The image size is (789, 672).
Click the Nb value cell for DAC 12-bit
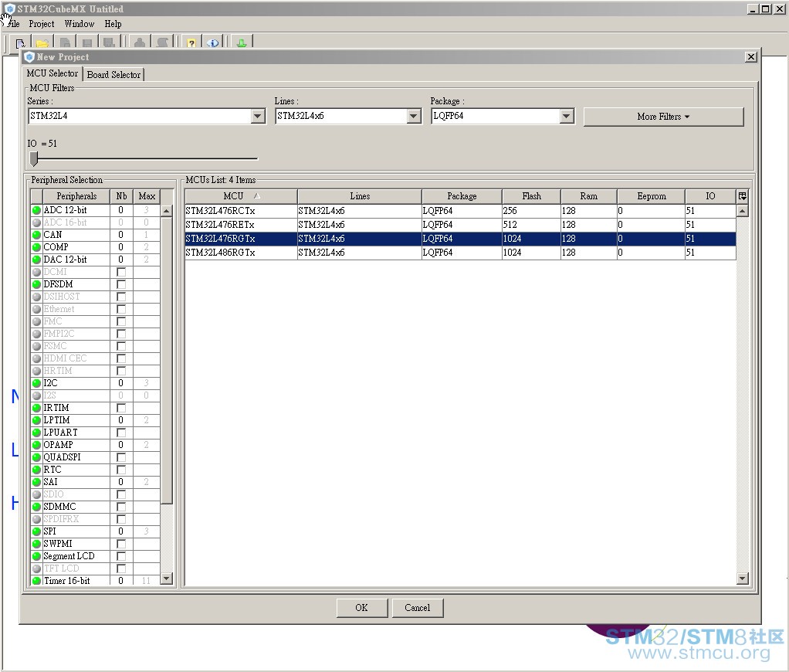tap(120, 260)
